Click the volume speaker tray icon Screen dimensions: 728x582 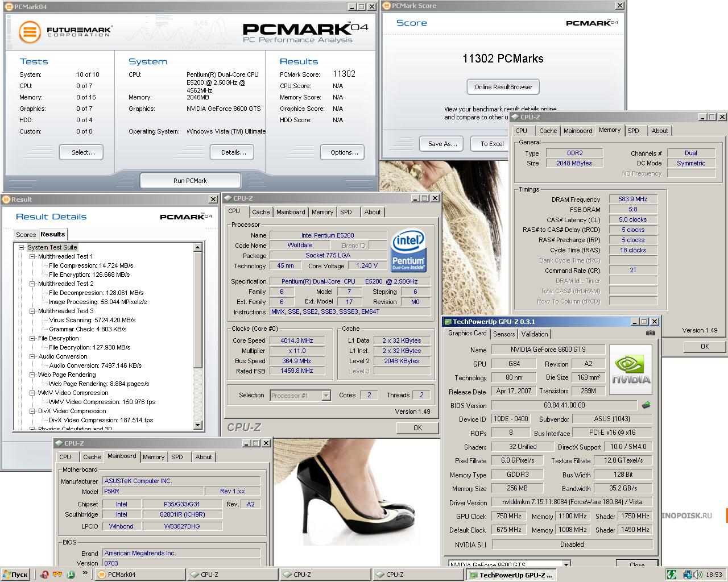click(x=697, y=575)
